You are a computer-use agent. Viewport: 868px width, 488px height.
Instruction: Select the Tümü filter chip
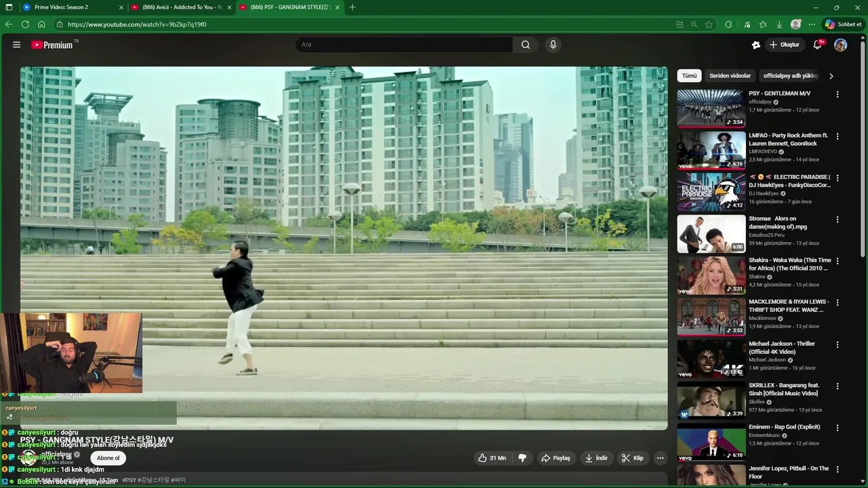tap(689, 76)
